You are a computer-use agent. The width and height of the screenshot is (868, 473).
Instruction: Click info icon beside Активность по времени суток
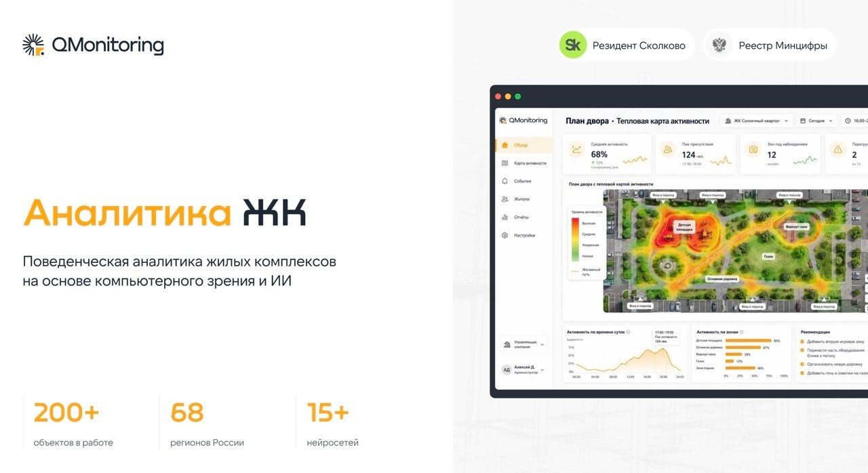click(x=628, y=332)
